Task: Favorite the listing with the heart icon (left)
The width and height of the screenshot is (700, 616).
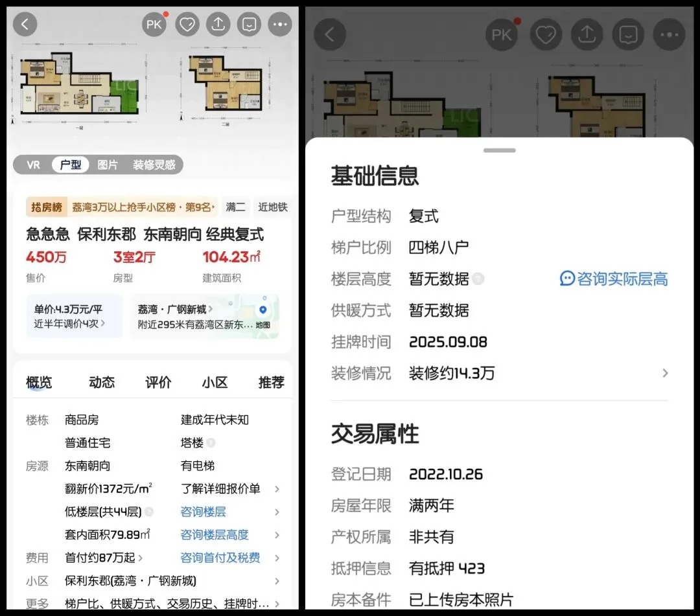Action: [187, 24]
